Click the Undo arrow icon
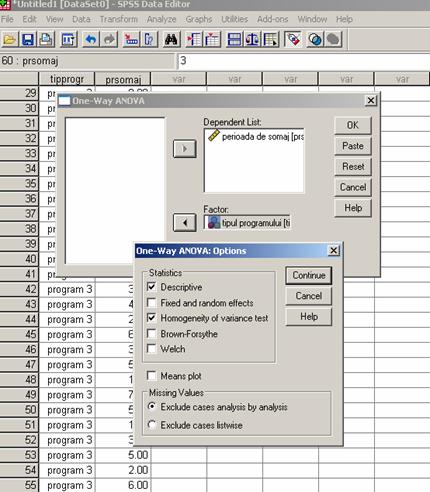The width and height of the screenshot is (430, 492). click(91, 40)
